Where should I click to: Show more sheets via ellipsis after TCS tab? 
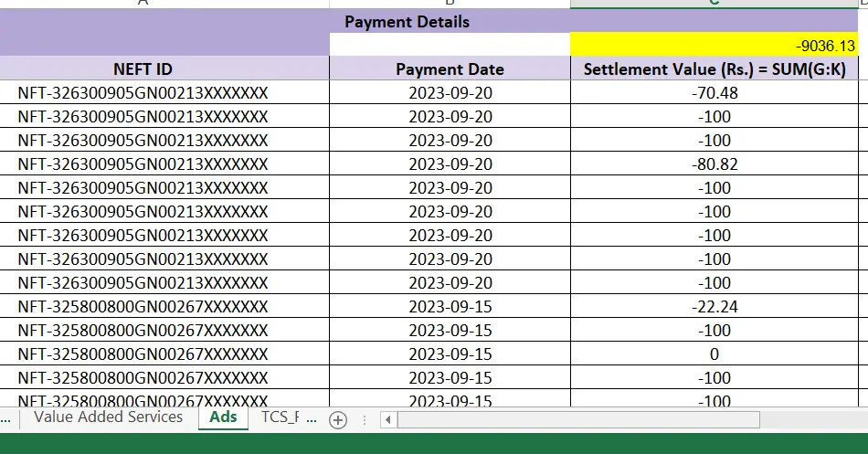click(x=312, y=418)
